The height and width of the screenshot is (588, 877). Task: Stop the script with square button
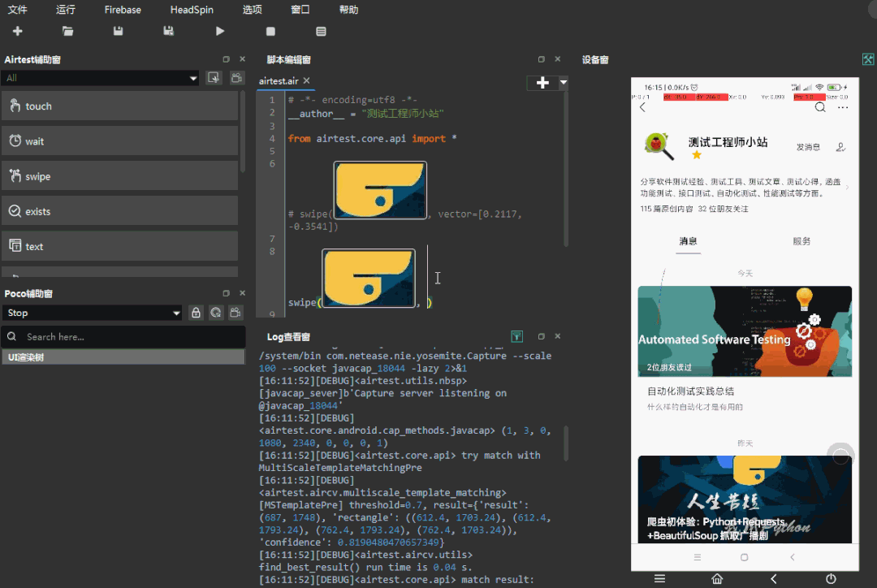coord(270,32)
